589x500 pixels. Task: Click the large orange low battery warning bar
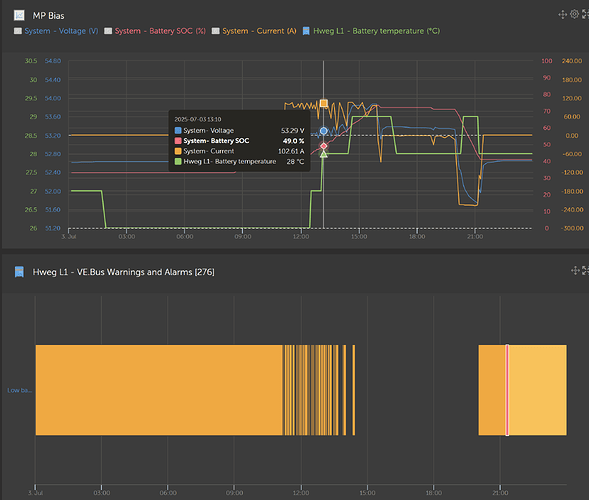click(x=159, y=390)
